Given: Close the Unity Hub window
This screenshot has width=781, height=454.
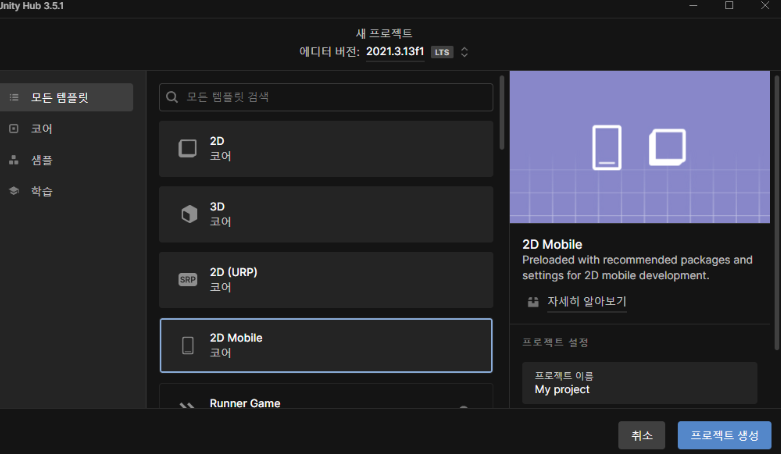Looking at the screenshot, I should (x=765, y=5).
